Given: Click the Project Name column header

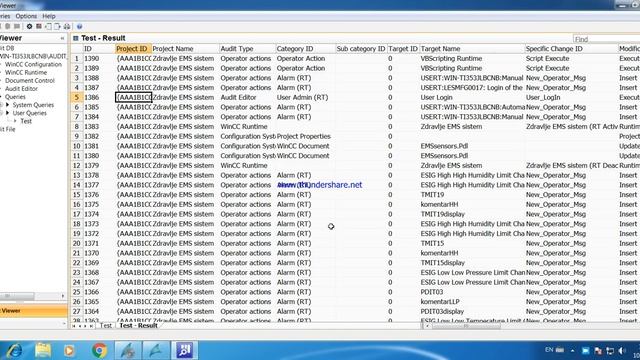Looking at the screenshot, I should coord(185,49).
